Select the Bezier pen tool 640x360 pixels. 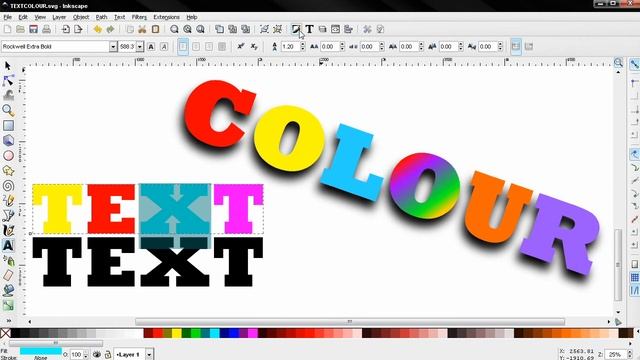[x=8, y=216]
